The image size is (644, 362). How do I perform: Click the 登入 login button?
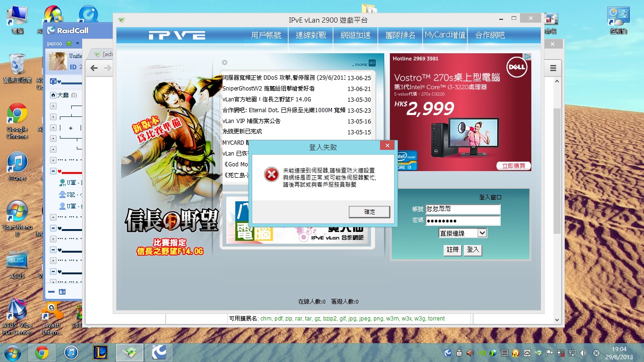point(473,250)
